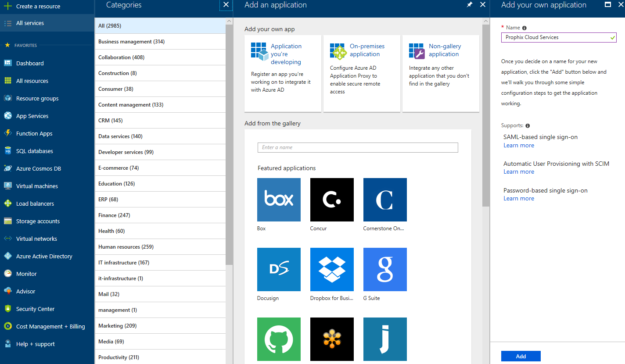Screen dimensions: 625x364
Task: Click the Virtual networks icon
Action: tap(7, 239)
